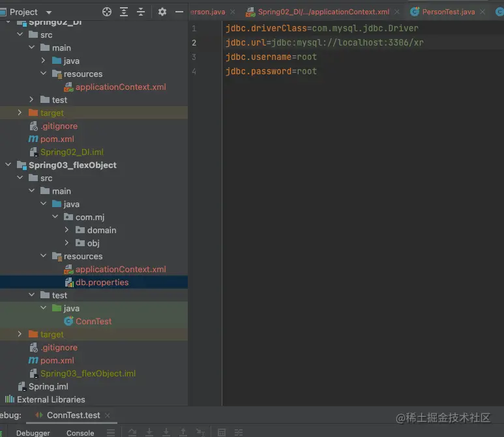Collapse the com.mj package
The width and height of the screenshot is (504, 437).
pos(55,217)
